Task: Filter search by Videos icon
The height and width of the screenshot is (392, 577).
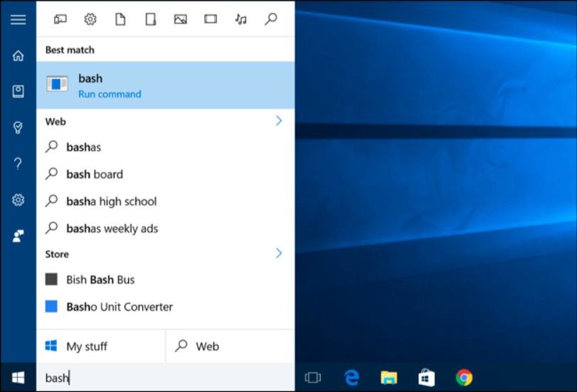Action: click(211, 18)
